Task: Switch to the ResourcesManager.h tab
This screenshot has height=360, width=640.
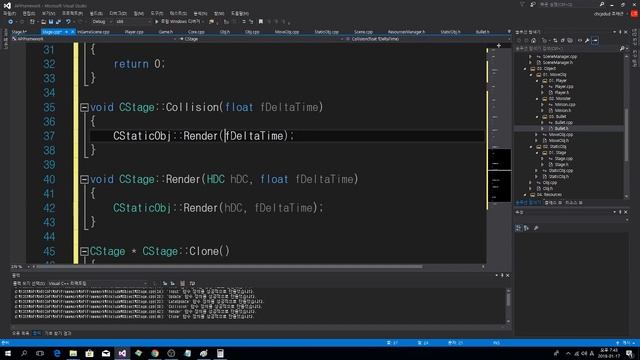Action: coord(406,32)
